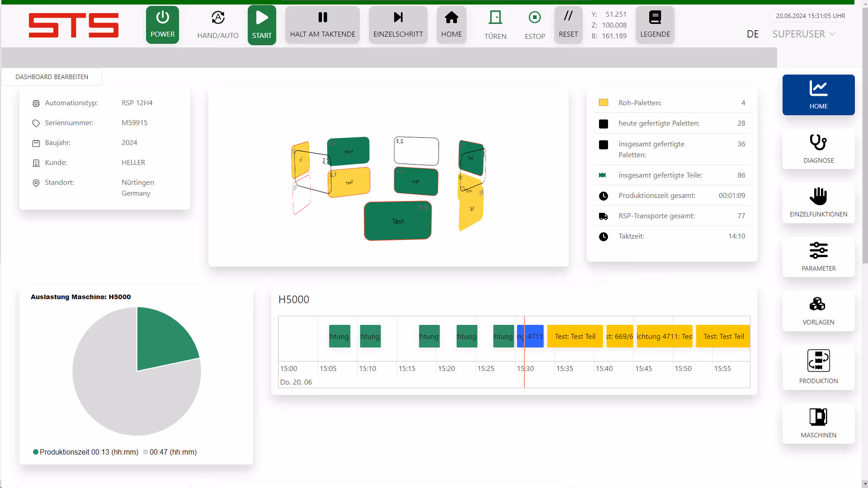The height and width of the screenshot is (488, 868).
Task: Click yellow Roh-Paletten color swatch
Action: [x=603, y=103]
